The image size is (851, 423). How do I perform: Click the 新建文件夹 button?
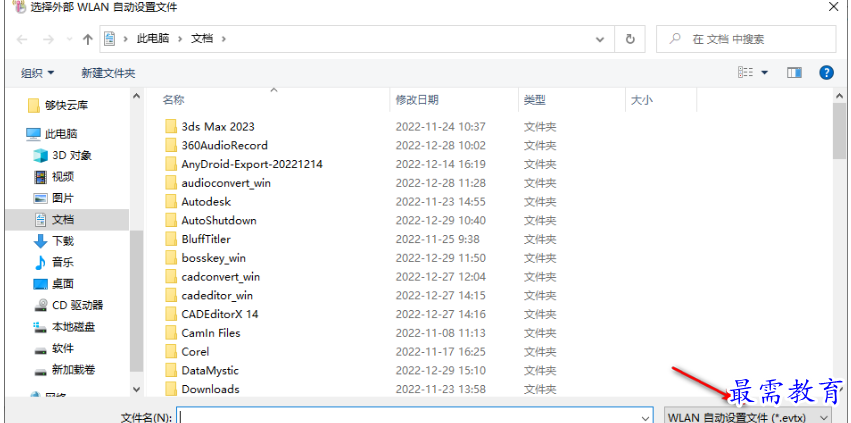108,73
